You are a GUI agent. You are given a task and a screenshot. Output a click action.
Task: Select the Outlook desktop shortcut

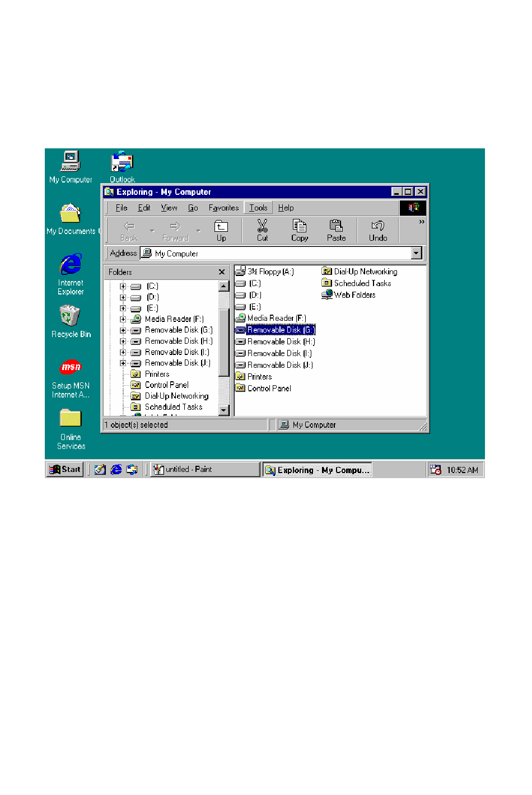(122, 167)
